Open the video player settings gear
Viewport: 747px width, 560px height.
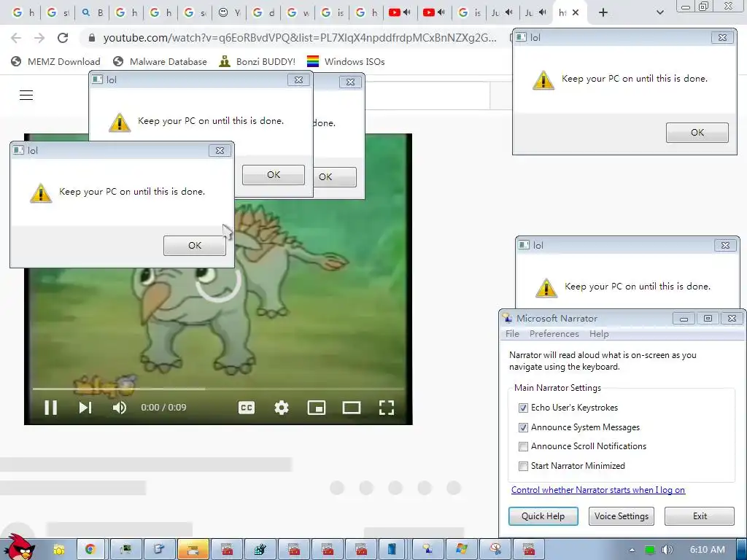tap(282, 408)
